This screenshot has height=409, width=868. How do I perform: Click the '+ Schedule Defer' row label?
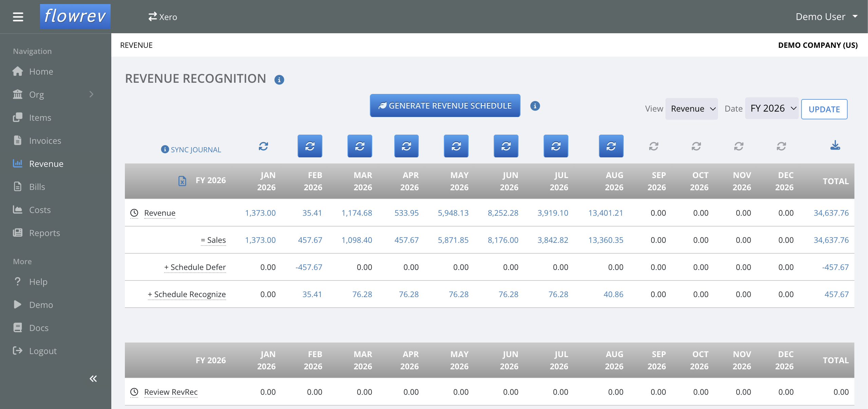(195, 267)
